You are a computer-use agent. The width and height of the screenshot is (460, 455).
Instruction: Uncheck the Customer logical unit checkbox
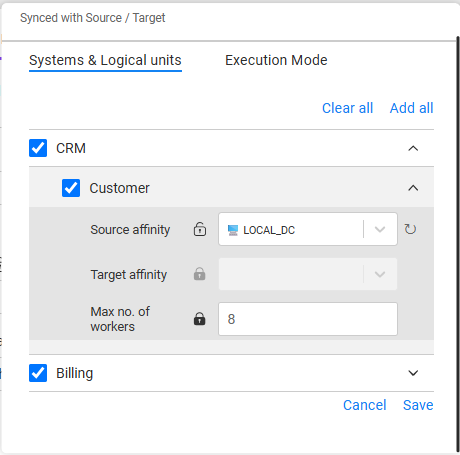[x=71, y=188]
